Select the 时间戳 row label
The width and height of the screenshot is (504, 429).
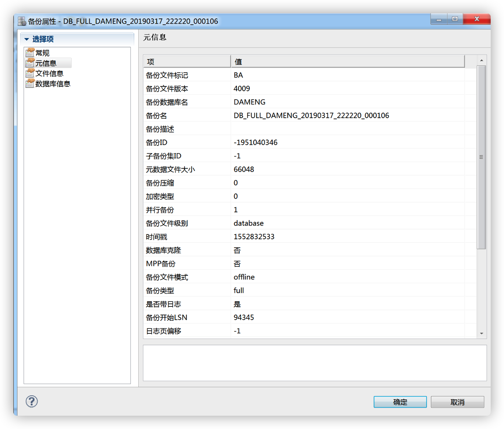156,237
